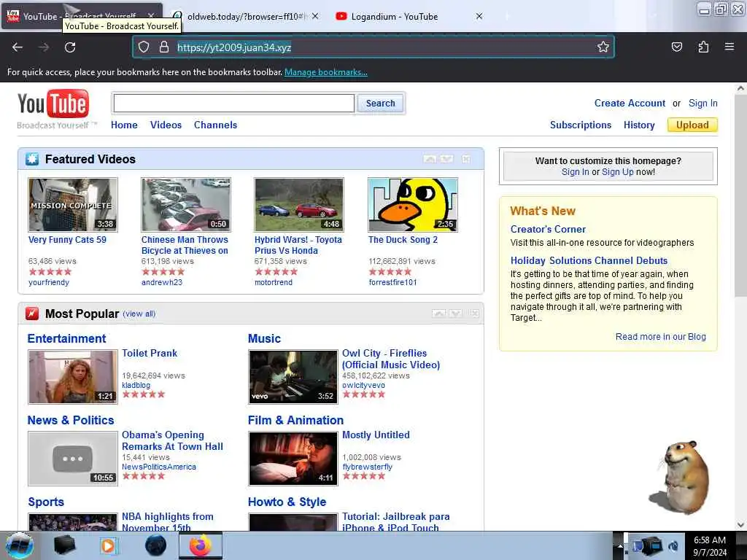Move Featured Videos module down

point(446,158)
